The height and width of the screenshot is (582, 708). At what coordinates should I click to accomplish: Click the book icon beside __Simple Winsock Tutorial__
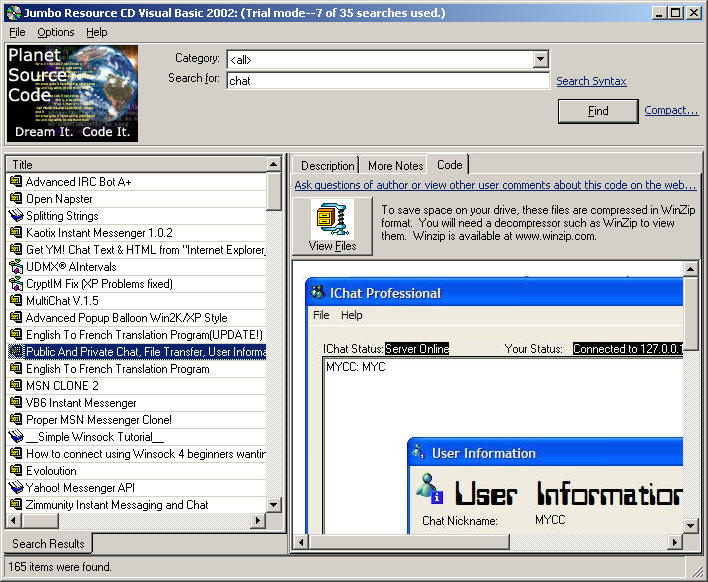click(x=16, y=437)
